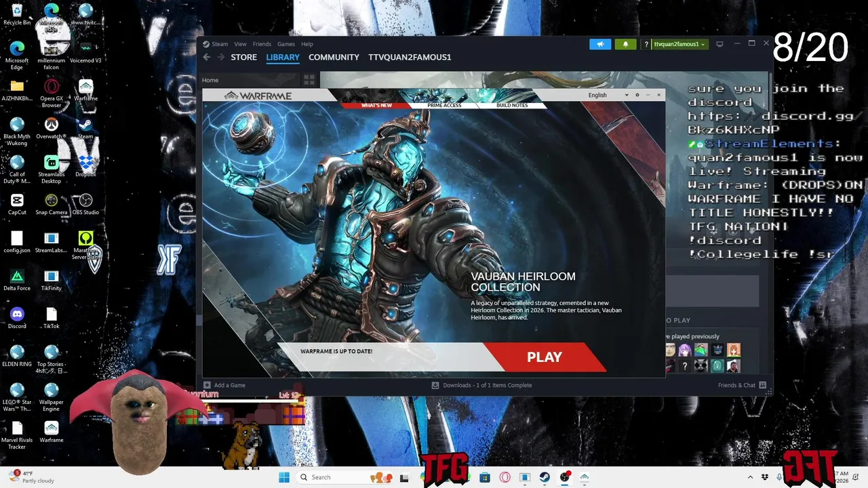Screen dimensions: 868x488
Task: Switch to the Prime Access tab
Action: tap(444, 105)
